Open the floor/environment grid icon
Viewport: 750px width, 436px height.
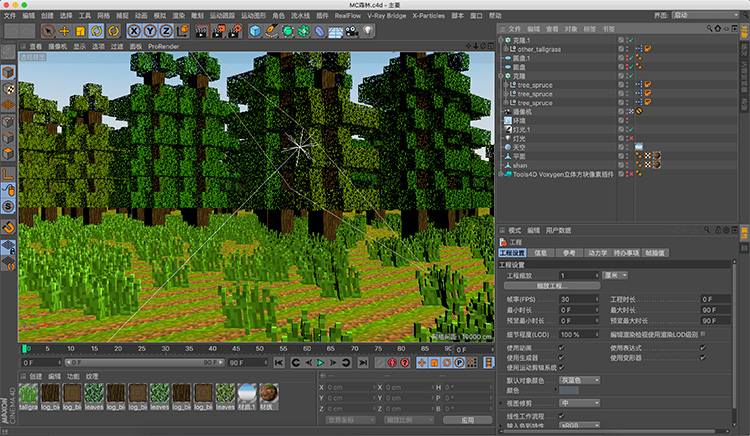336,31
